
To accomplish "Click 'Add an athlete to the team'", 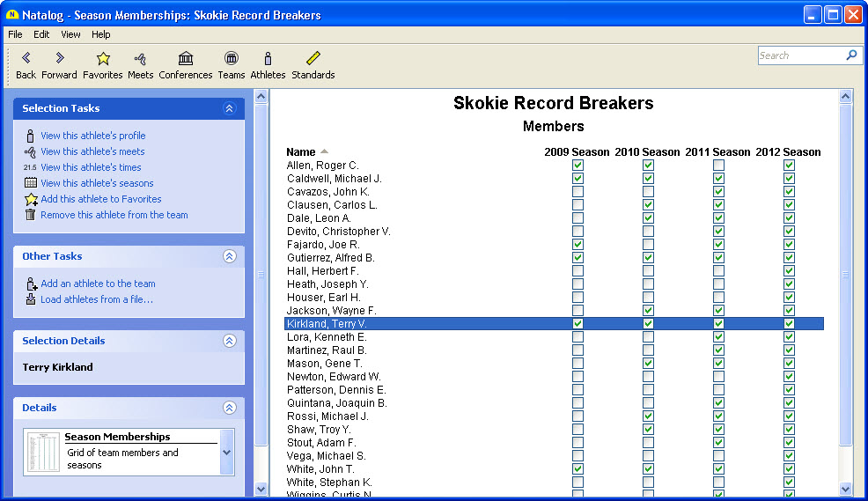I will click(98, 284).
